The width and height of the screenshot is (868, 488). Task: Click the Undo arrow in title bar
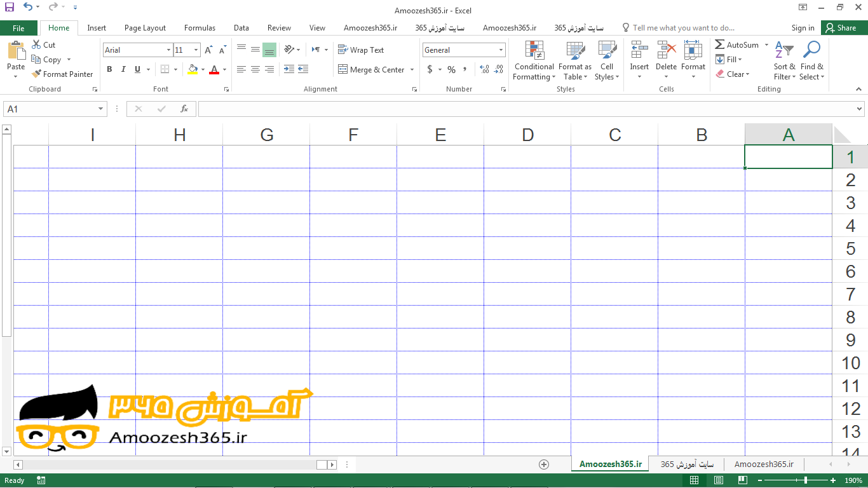27,7
